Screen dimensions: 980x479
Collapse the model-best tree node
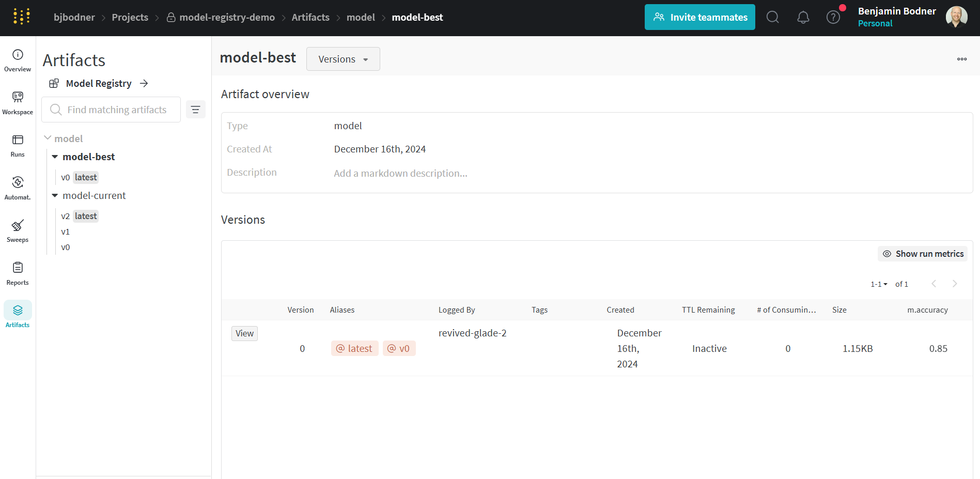click(55, 157)
